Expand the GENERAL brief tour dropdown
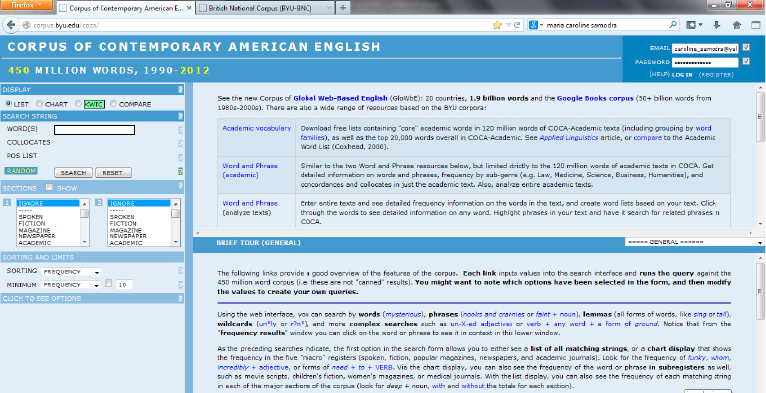Viewport: 766px width, 393px height. point(694,242)
